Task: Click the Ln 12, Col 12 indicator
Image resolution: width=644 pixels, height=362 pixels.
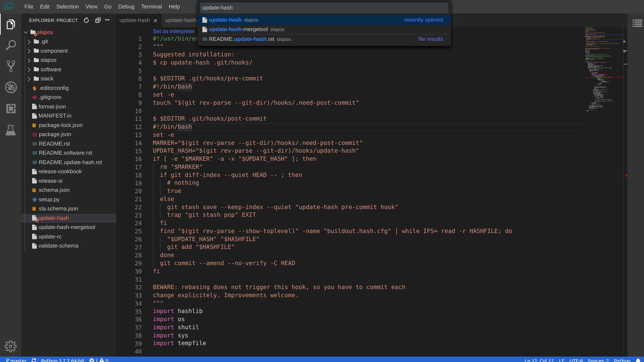Action: point(539,360)
